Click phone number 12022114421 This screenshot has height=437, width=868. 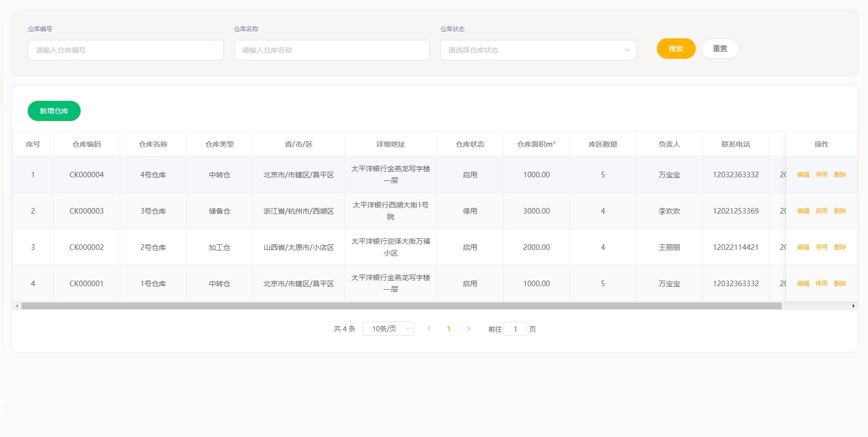(x=736, y=247)
